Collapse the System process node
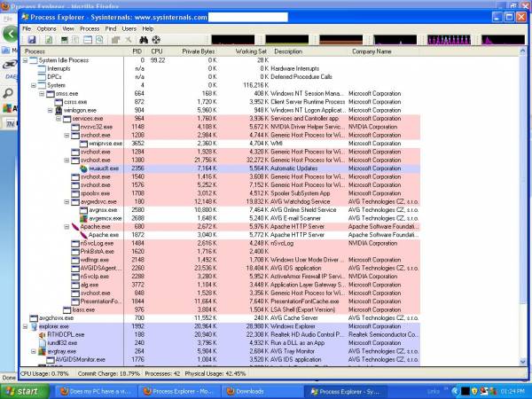 pos(34,85)
